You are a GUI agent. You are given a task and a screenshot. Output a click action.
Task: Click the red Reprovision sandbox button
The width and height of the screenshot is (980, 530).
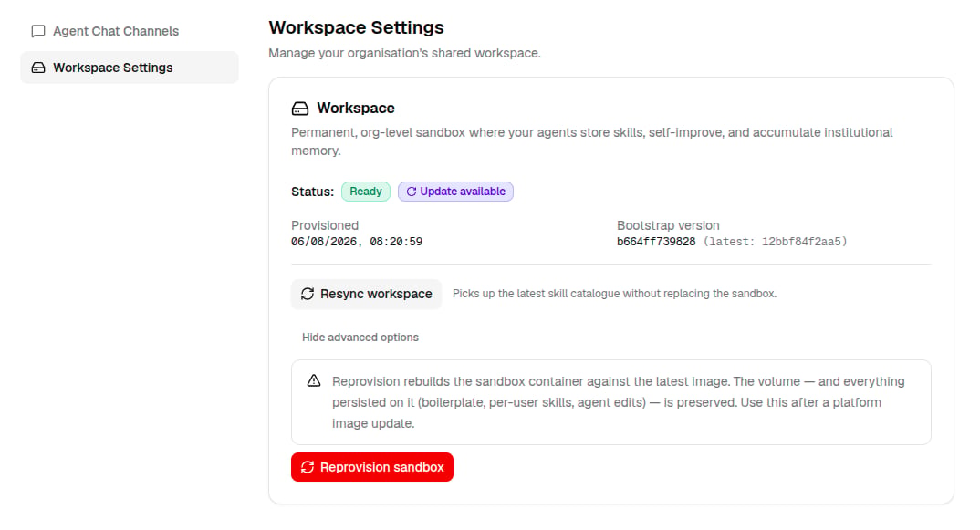[372, 467]
